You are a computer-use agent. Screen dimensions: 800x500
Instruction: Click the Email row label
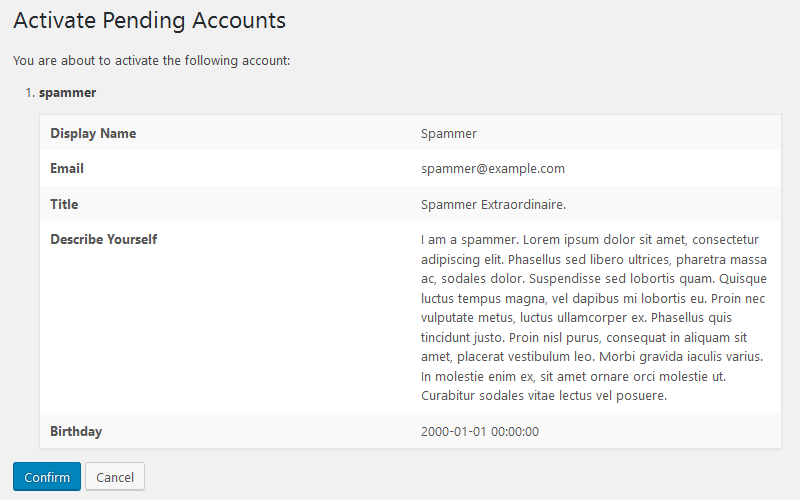click(67, 168)
